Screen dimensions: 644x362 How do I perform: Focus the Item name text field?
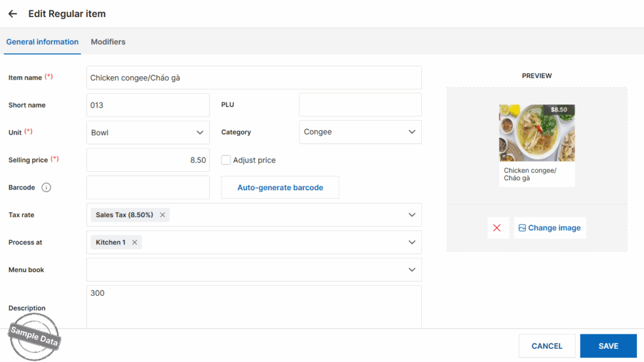pyautogui.click(x=253, y=78)
